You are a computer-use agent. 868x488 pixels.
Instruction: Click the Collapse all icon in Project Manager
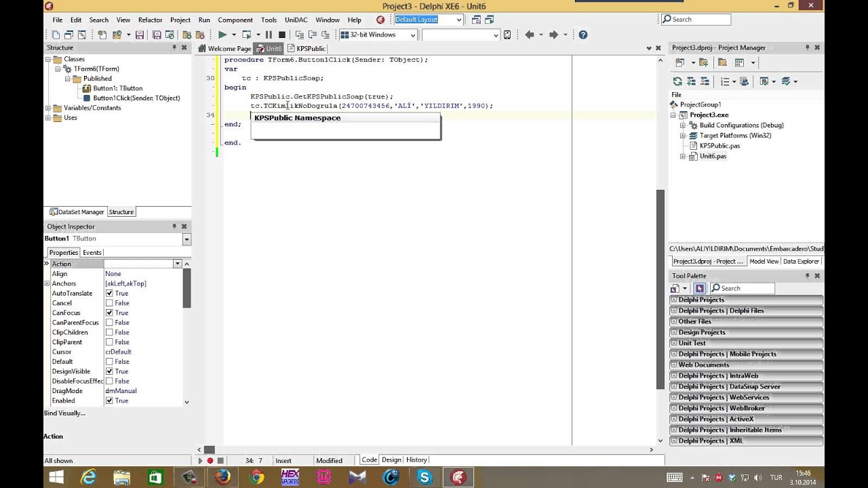click(704, 81)
